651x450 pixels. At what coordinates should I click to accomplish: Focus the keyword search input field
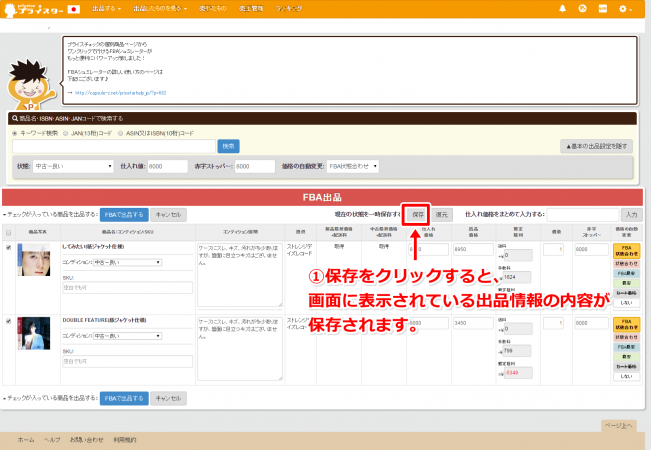click(x=114, y=146)
